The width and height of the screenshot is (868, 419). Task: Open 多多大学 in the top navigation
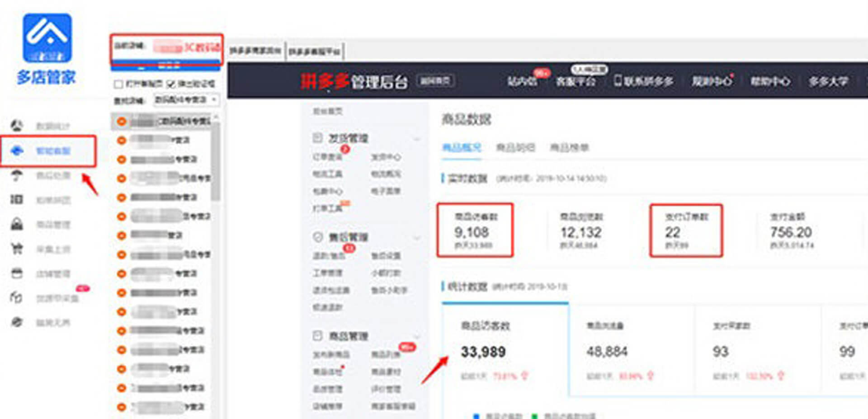pos(828,81)
